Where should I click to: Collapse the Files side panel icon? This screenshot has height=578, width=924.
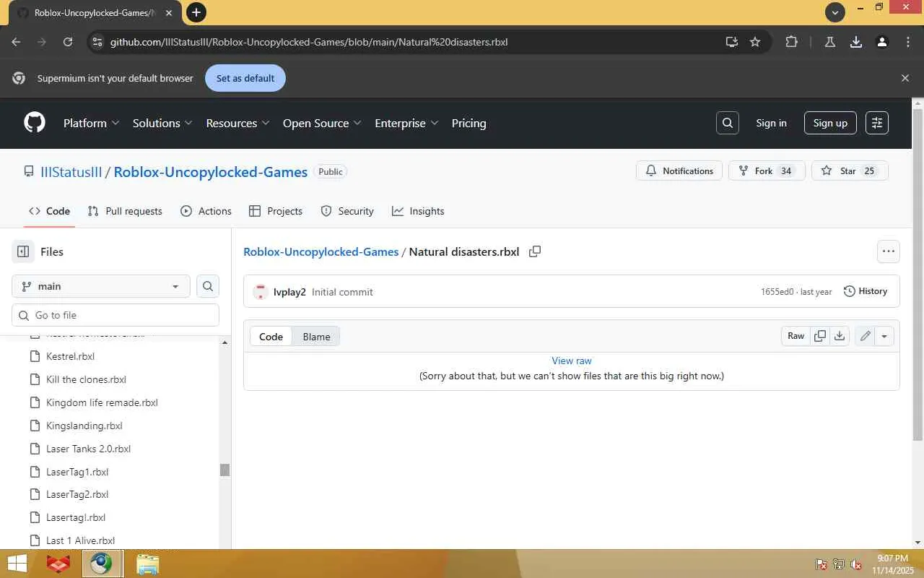pyautogui.click(x=23, y=251)
